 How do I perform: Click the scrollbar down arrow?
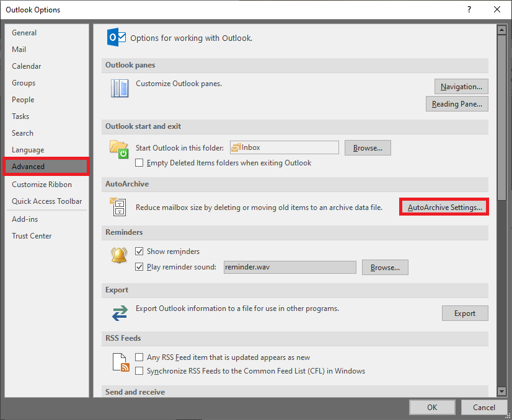click(501, 391)
